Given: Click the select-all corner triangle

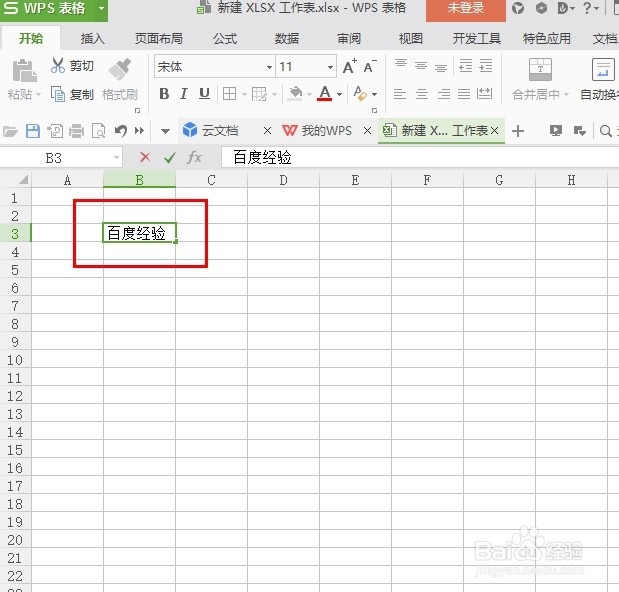Looking at the screenshot, I should click(x=23, y=180).
